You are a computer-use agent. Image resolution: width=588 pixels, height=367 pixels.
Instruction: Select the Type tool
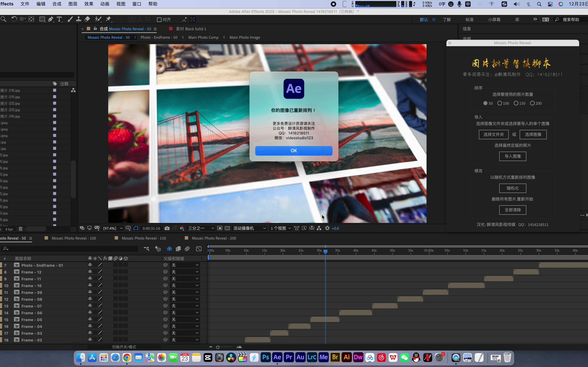59,19
